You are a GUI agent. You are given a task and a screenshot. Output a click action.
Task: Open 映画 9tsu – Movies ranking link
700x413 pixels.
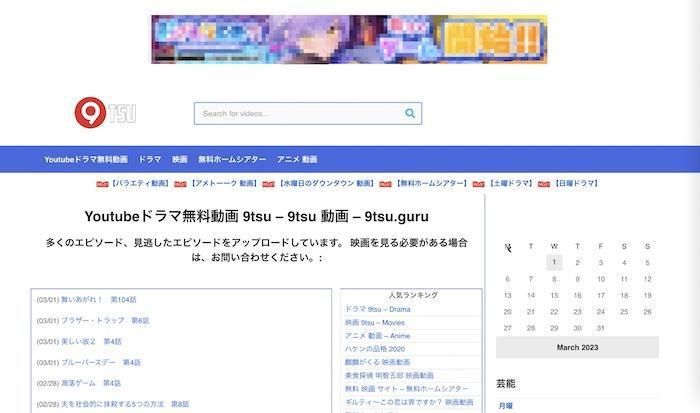pyautogui.click(x=375, y=322)
